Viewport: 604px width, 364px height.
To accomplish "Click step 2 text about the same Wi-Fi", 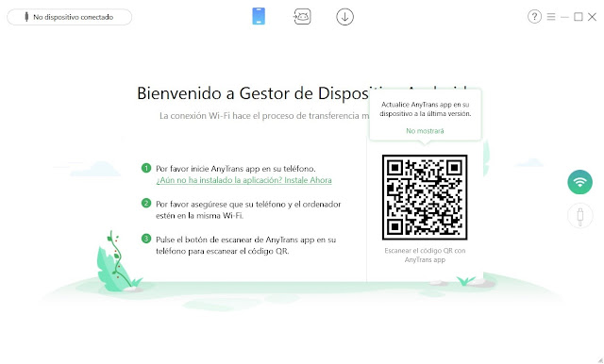I will (x=248, y=209).
